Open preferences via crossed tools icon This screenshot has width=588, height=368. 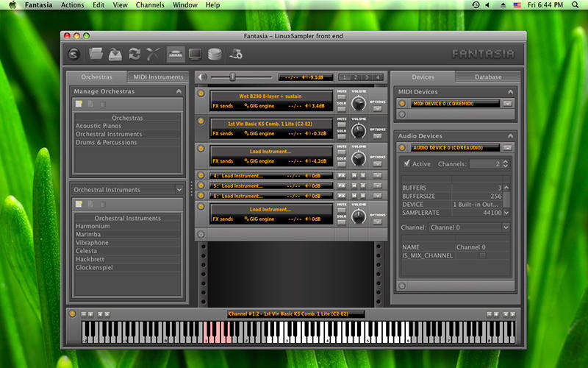point(153,54)
